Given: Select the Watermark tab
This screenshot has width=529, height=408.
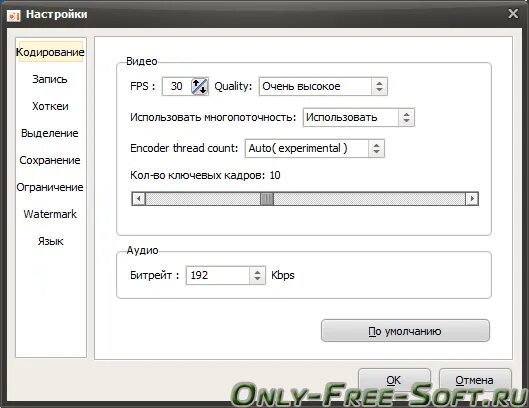Looking at the screenshot, I should [x=50, y=214].
